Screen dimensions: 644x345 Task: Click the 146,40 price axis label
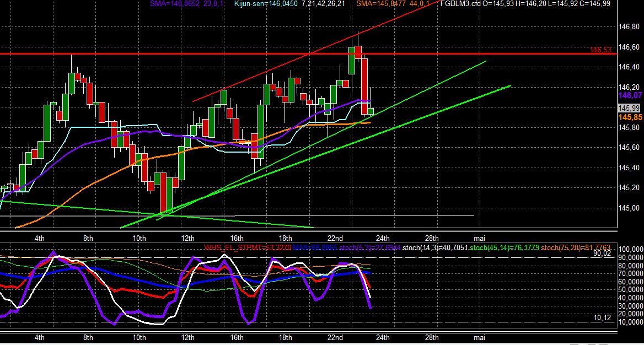click(629, 67)
